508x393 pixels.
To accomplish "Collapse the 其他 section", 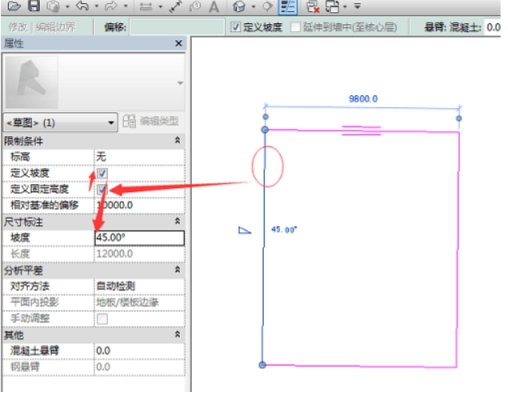I will pos(178,334).
